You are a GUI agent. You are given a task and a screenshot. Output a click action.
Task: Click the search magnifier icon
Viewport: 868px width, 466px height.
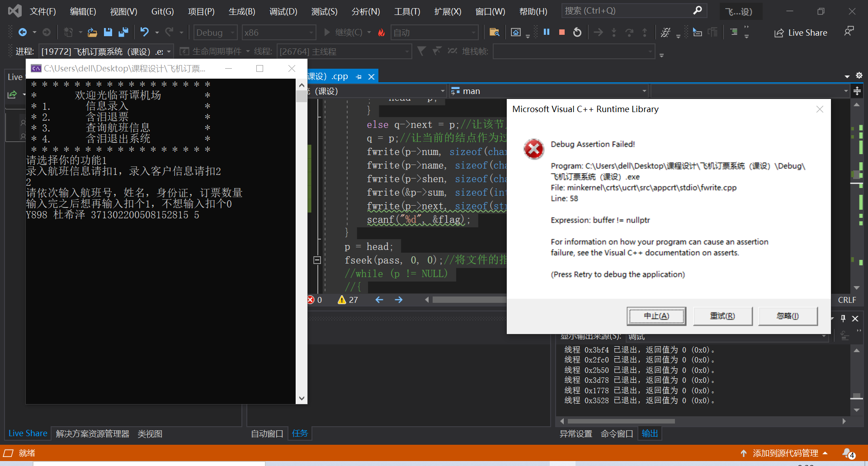click(x=698, y=10)
